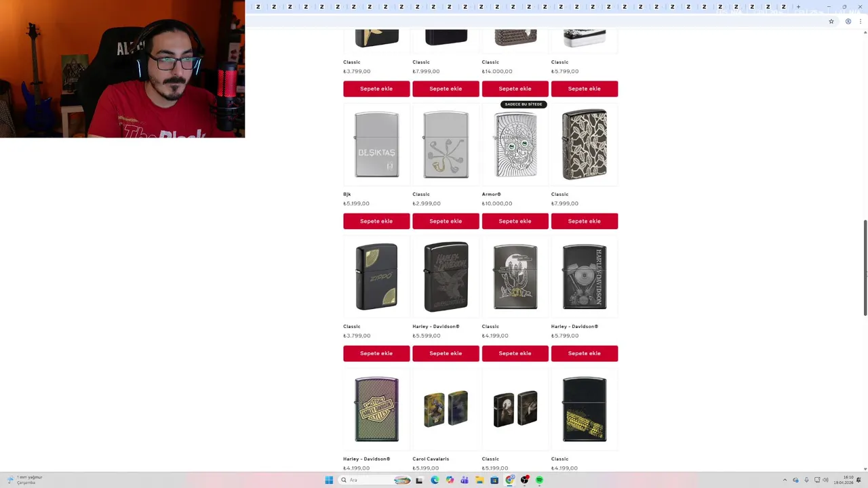The width and height of the screenshot is (868, 488).
Task: Add the Harley-Davidson ₺5.799,00 lighter to cart
Action: click(x=584, y=353)
